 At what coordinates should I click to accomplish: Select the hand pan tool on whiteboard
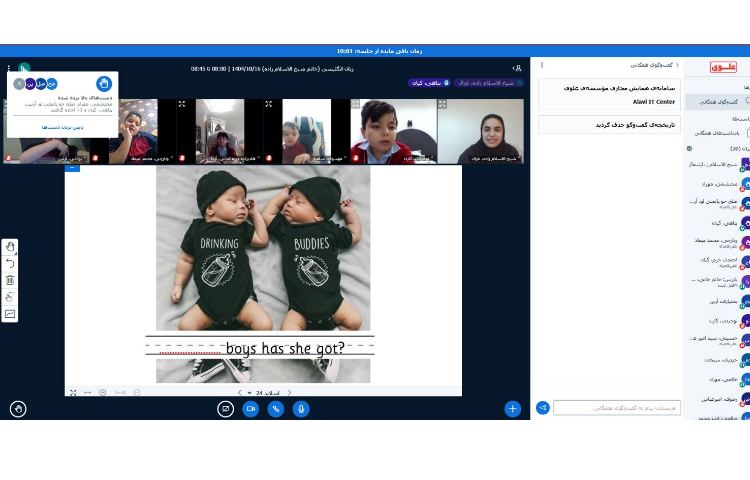[10, 247]
